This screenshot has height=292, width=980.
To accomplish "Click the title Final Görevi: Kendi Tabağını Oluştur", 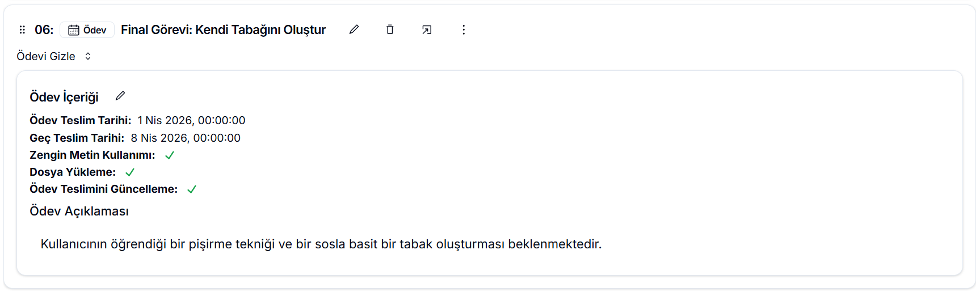I will click(223, 29).
